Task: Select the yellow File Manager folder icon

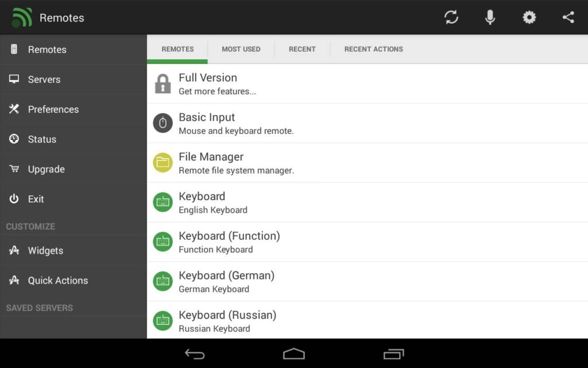Action: tap(163, 163)
